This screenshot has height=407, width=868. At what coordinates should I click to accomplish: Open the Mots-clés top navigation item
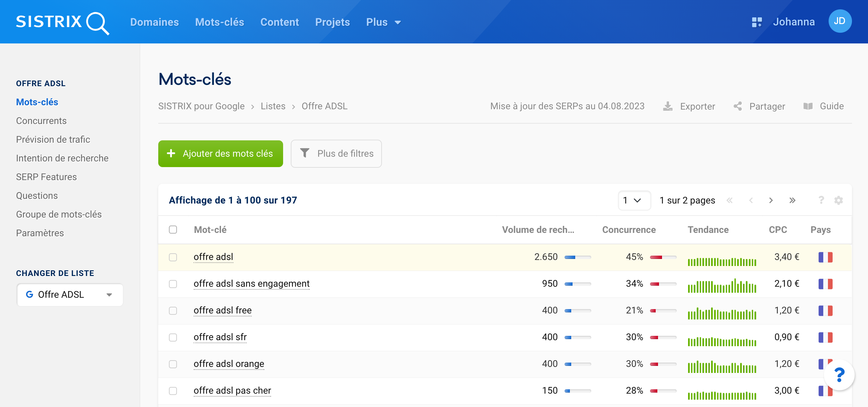(x=219, y=22)
